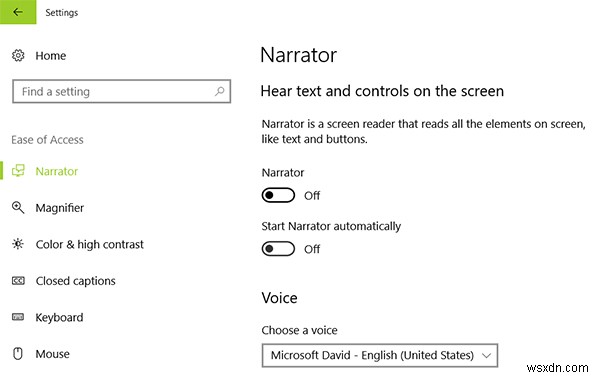The height and width of the screenshot is (378, 600).
Task: Click the Settings window title
Action: coord(62,13)
